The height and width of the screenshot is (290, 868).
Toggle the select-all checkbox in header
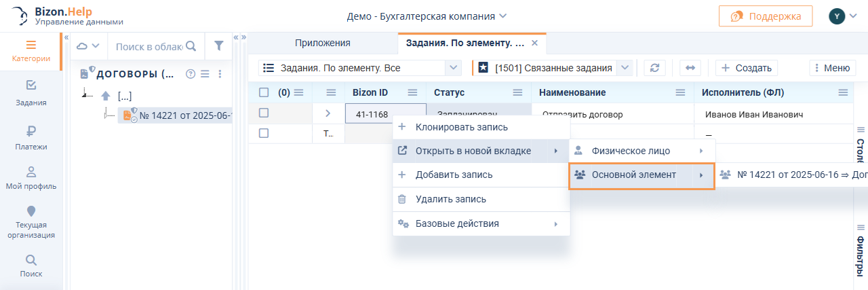[264, 92]
